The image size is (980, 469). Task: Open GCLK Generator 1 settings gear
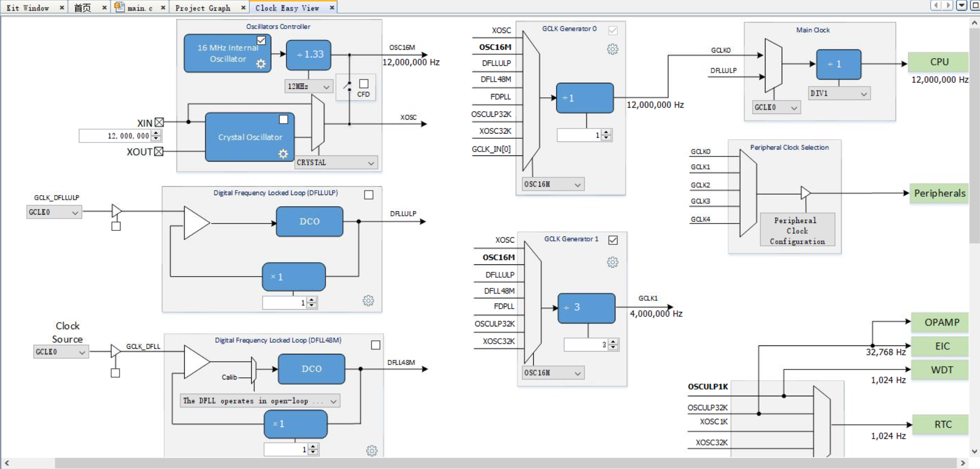click(613, 262)
